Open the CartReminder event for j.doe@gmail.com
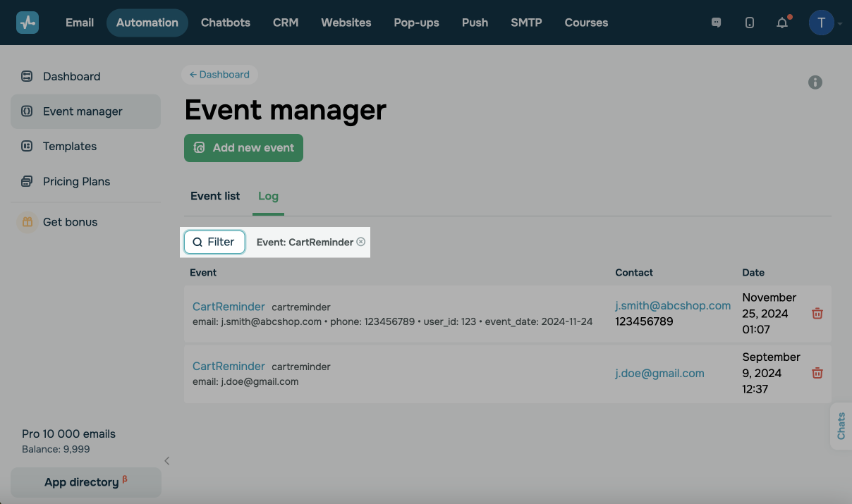 point(229,367)
